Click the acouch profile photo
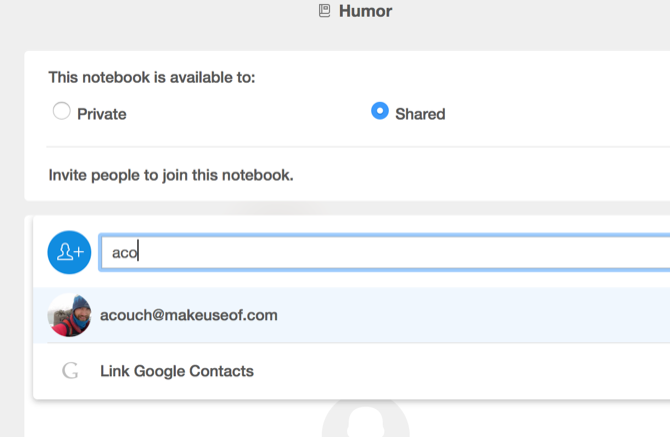The width and height of the screenshot is (670, 437). pos(69,315)
